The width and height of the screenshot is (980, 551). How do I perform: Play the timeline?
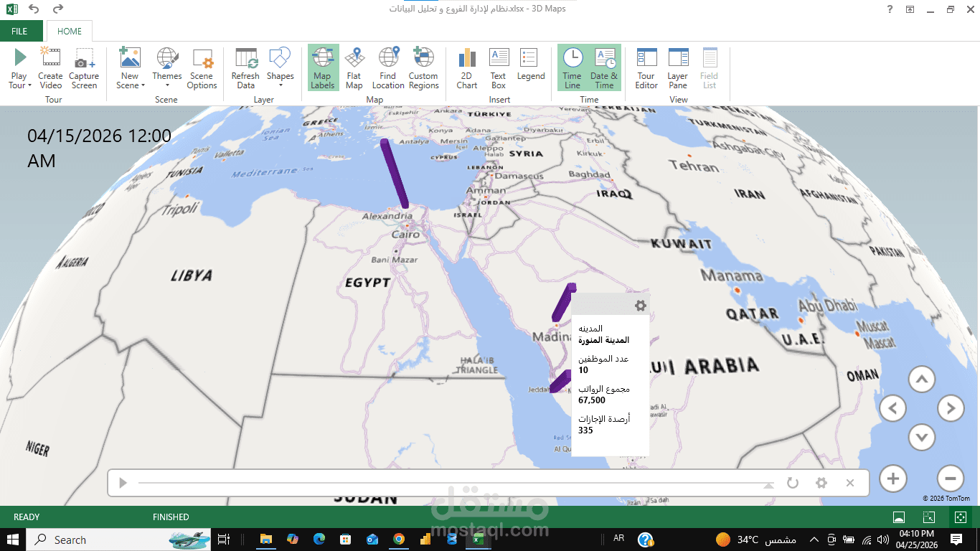click(x=123, y=483)
